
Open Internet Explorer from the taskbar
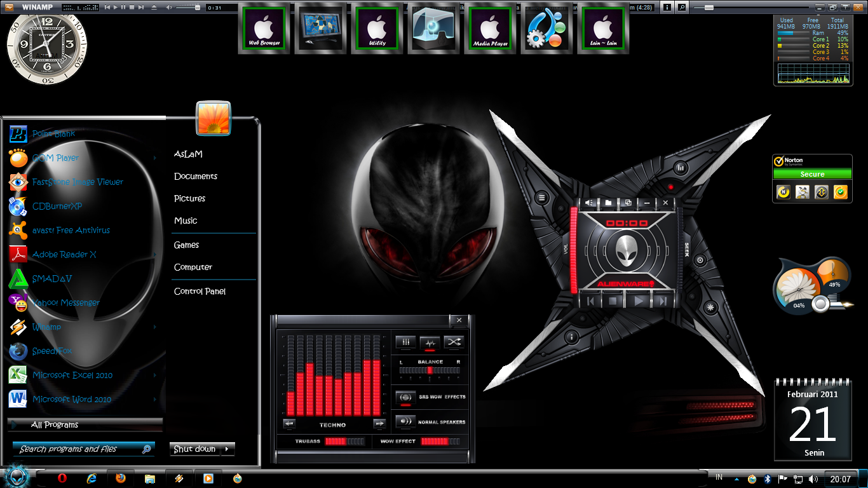pyautogui.click(x=92, y=478)
